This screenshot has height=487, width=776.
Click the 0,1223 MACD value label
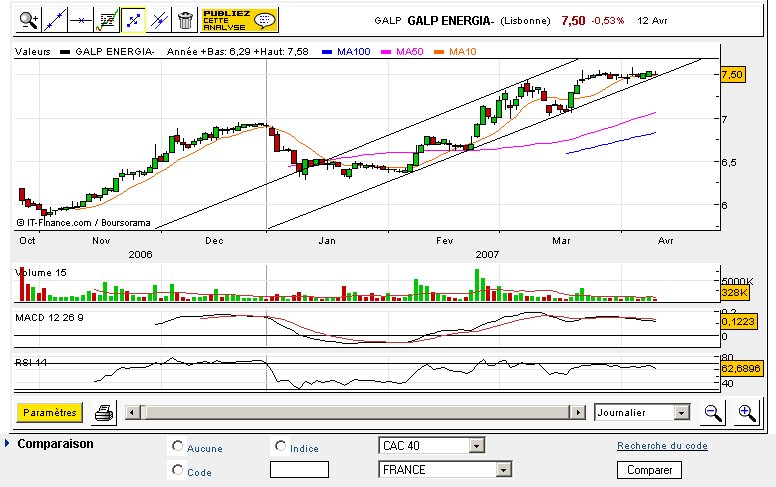(x=738, y=322)
